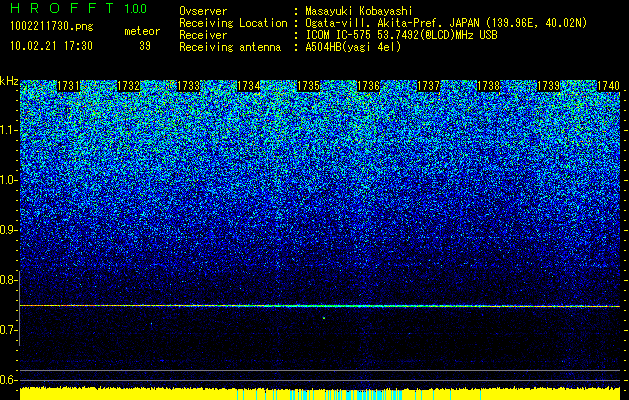Click the kHz axis unit label
The height and width of the screenshot is (400, 629).
(x=9, y=81)
